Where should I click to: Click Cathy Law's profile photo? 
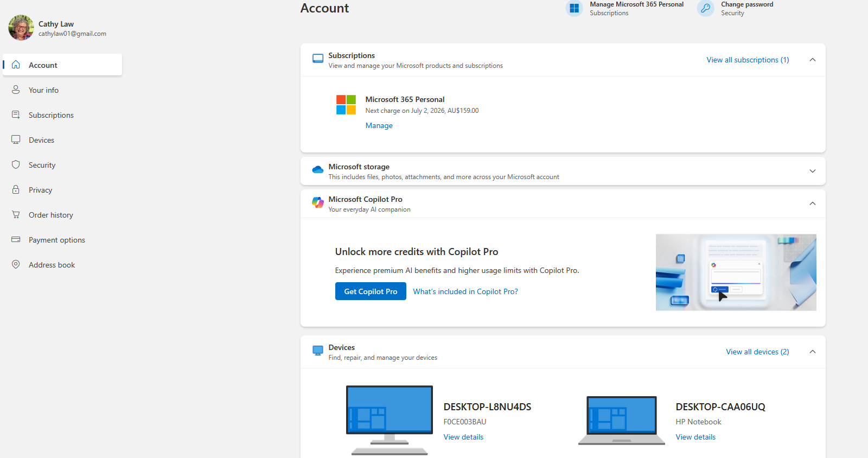[21, 28]
